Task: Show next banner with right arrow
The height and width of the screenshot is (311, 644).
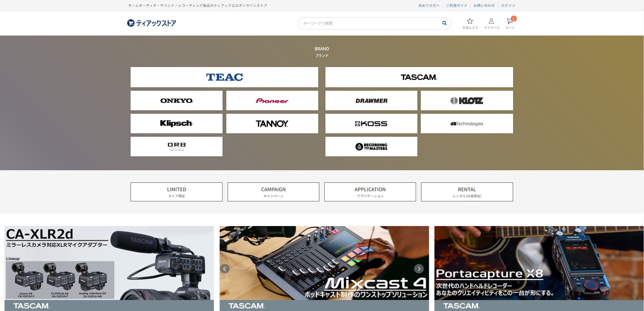Action: pos(419,269)
